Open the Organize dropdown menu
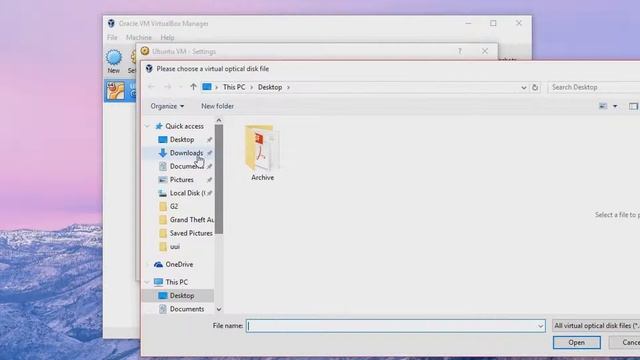This screenshot has width=640, height=360. (167, 106)
